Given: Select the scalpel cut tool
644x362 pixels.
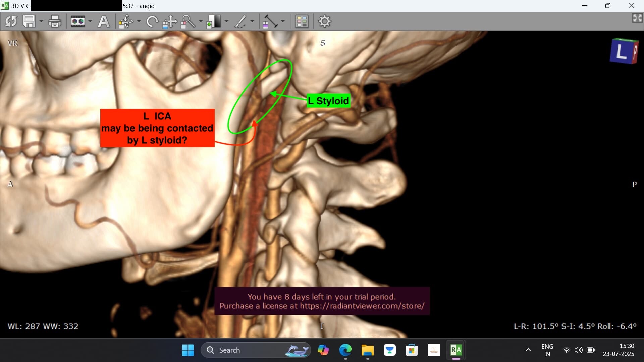Looking at the screenshot, I should coord(240,22).
